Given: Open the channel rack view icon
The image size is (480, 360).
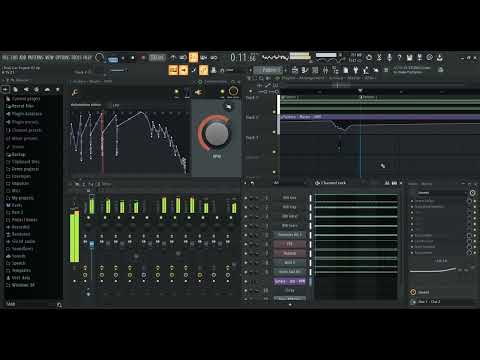Looking at the screenshot, I should [x=315, y=70].
